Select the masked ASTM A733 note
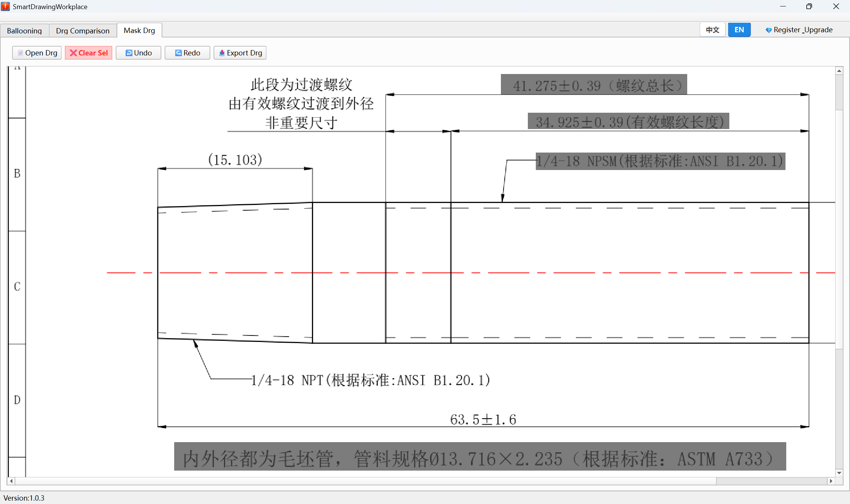This screenshot has height=504, width=850. tap(480, 457)
